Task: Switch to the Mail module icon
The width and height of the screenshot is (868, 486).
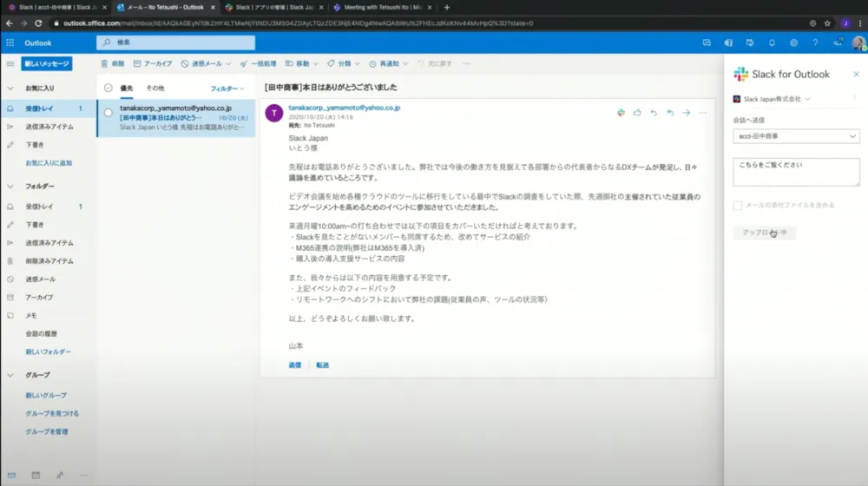Action: [11, 475]
